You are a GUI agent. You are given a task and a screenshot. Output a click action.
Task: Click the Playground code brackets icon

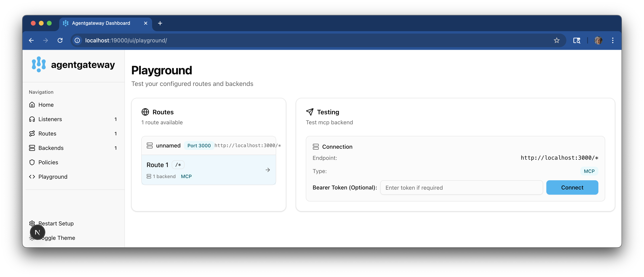tap(32, 177)
